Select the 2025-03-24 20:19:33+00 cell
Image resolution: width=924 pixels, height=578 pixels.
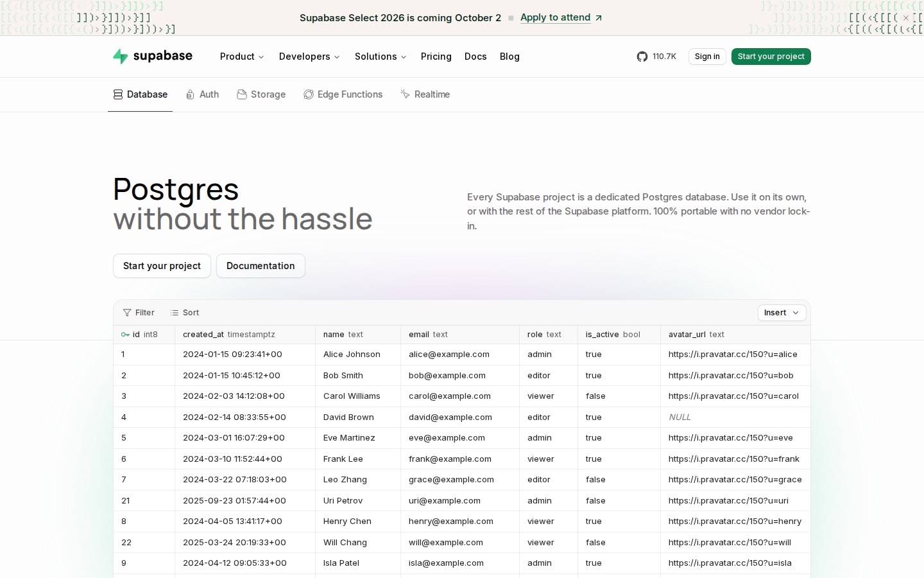pyautogui.click(x=245, y=543)
